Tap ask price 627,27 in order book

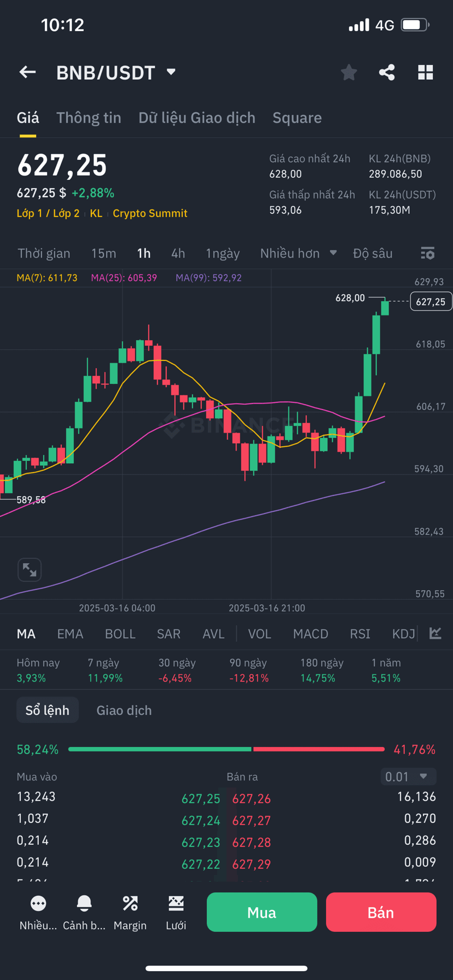click(252, 820)
